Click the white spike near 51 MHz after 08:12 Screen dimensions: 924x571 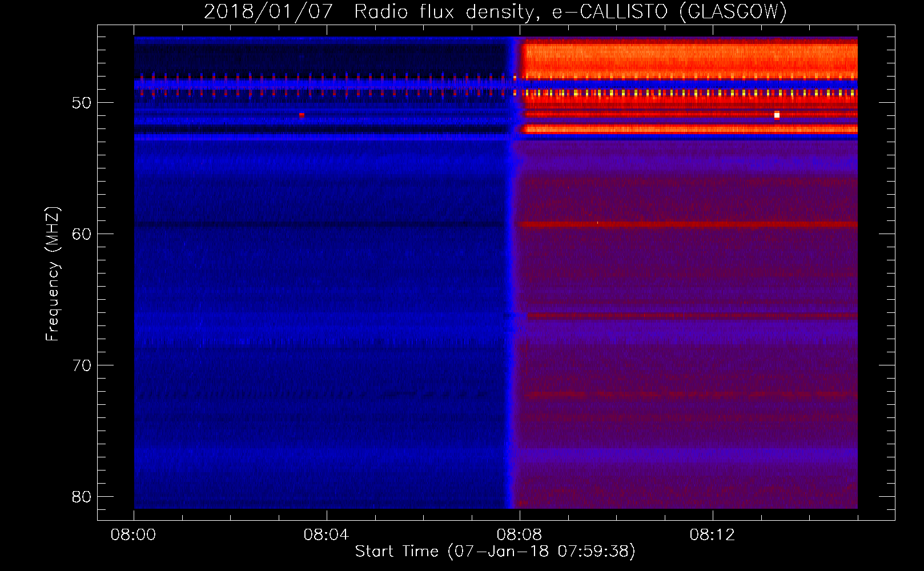(777, 115)
